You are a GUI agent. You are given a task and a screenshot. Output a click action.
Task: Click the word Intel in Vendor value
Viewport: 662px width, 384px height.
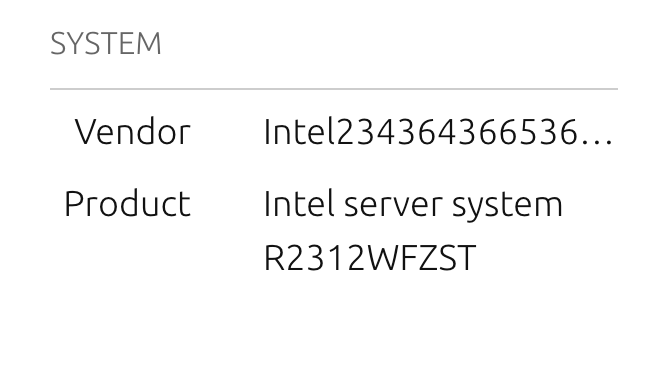pyautogui.click(x=300, y=132)
